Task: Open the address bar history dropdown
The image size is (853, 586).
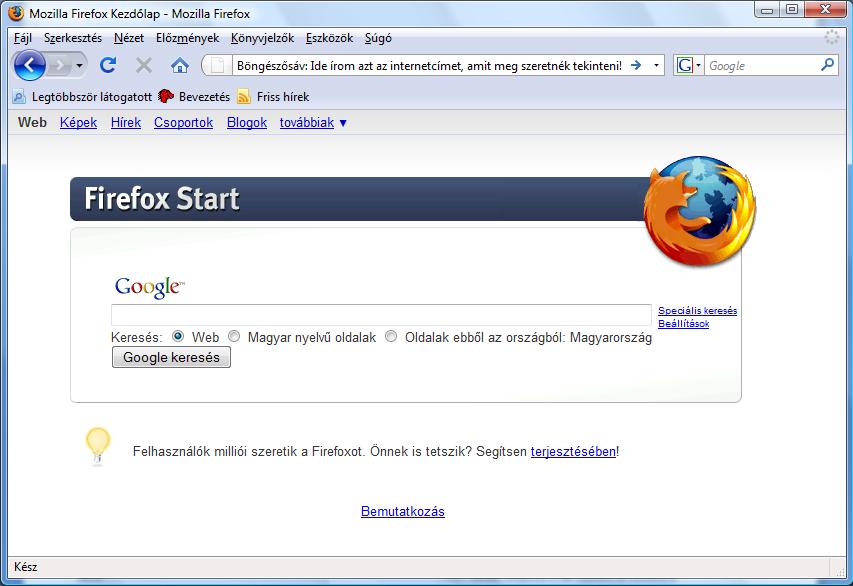Action: coord(656,65)
